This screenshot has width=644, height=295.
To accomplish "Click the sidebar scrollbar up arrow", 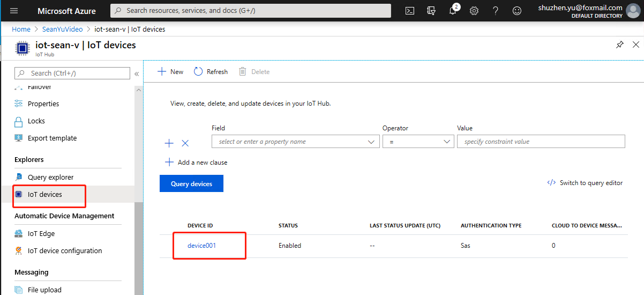I will pos(139,90).
